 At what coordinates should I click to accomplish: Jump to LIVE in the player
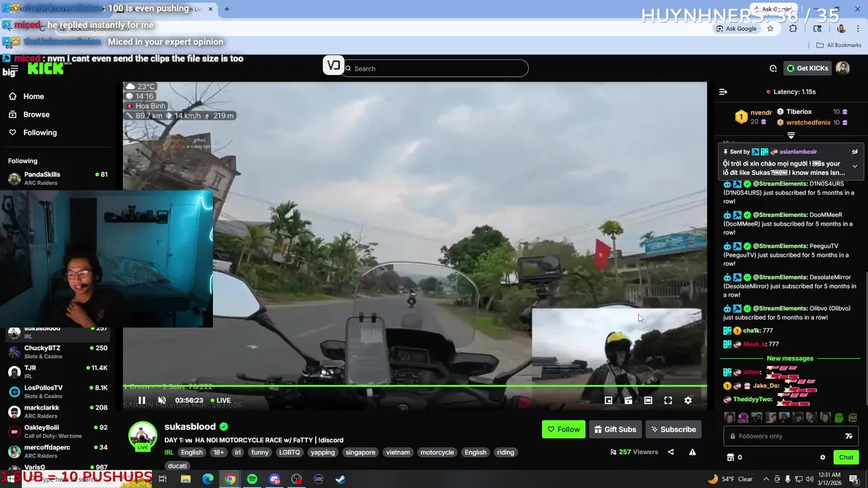(x=220, y=401)
